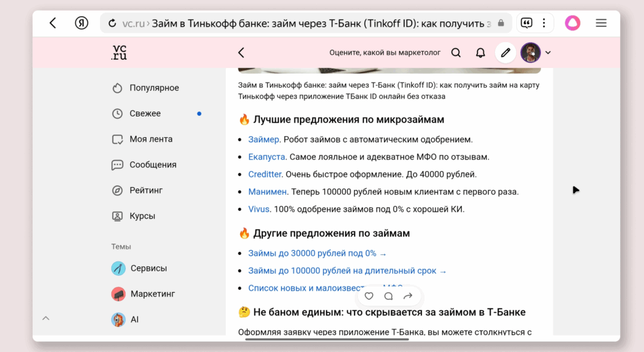Open the browser hamburger menu
This screenshot has width=644, height=352.
pos(601,23)
